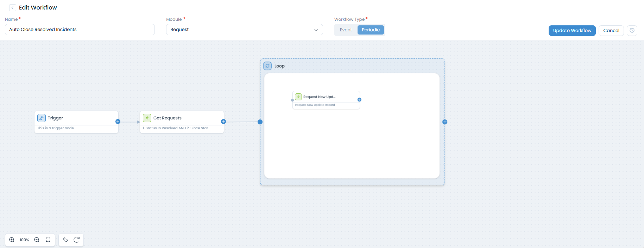Click the redo arrow icon

76,240
